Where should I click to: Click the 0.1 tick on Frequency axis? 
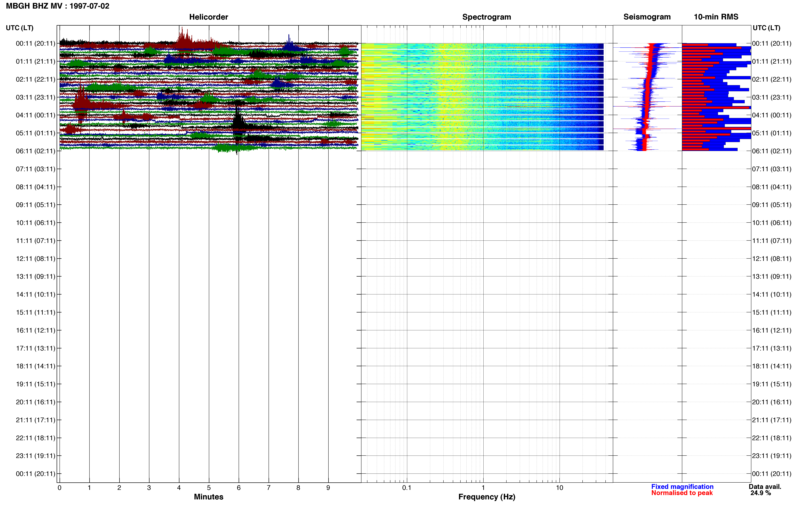(407, 488)
